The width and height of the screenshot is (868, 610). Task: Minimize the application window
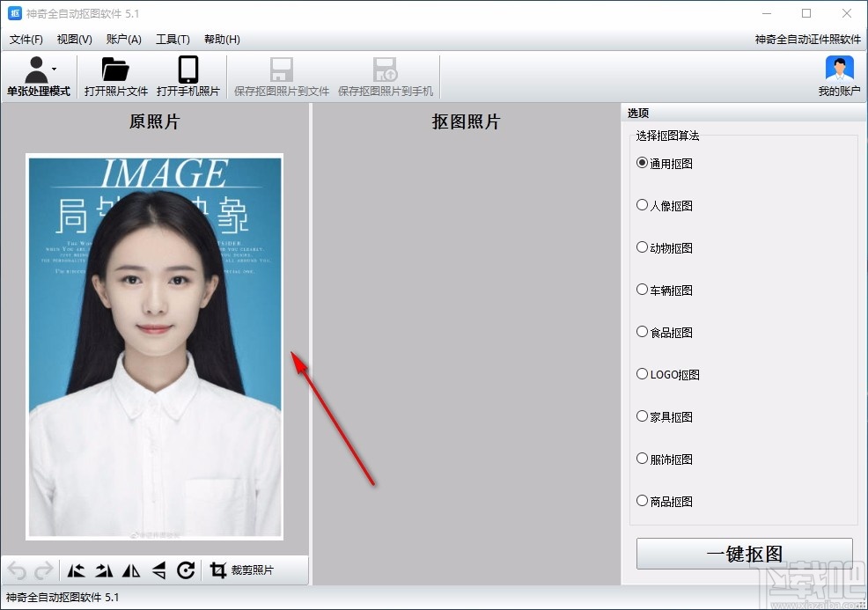[767, 13]
